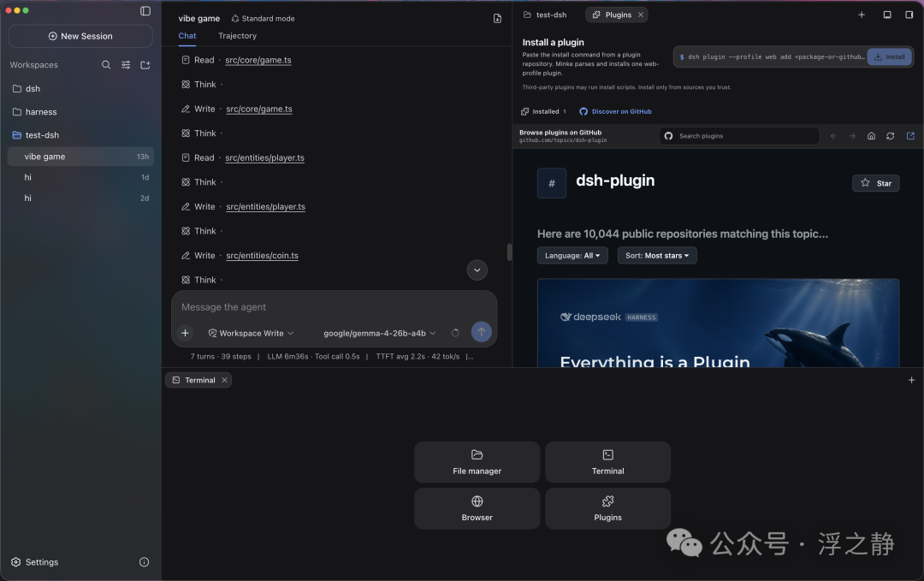Close the Plugins tab
This screenshot has height=581, width=924.
(641, 15)
